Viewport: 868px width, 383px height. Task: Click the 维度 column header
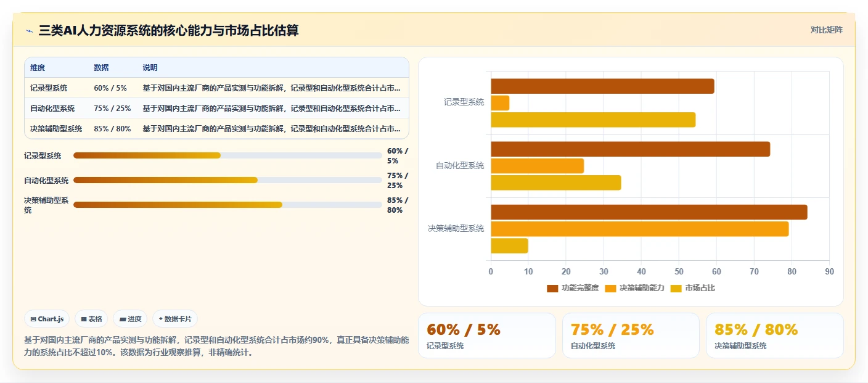38,68
